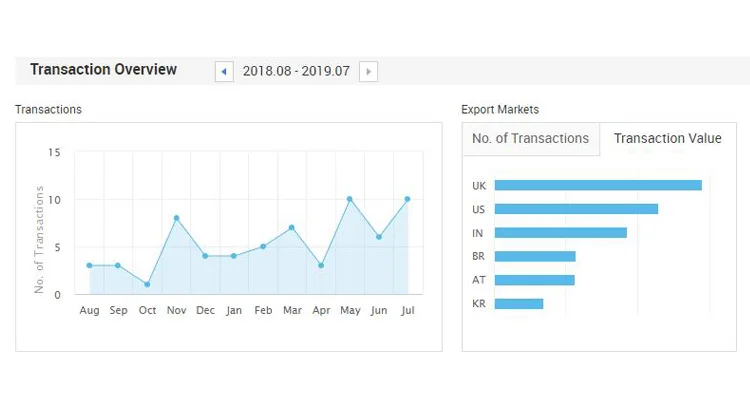Select the IN export market bar
The image size is (750, 400).
(x=561, y=233)
